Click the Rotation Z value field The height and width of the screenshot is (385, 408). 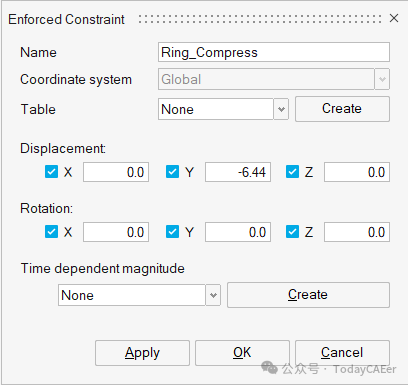tap(357, 232)
